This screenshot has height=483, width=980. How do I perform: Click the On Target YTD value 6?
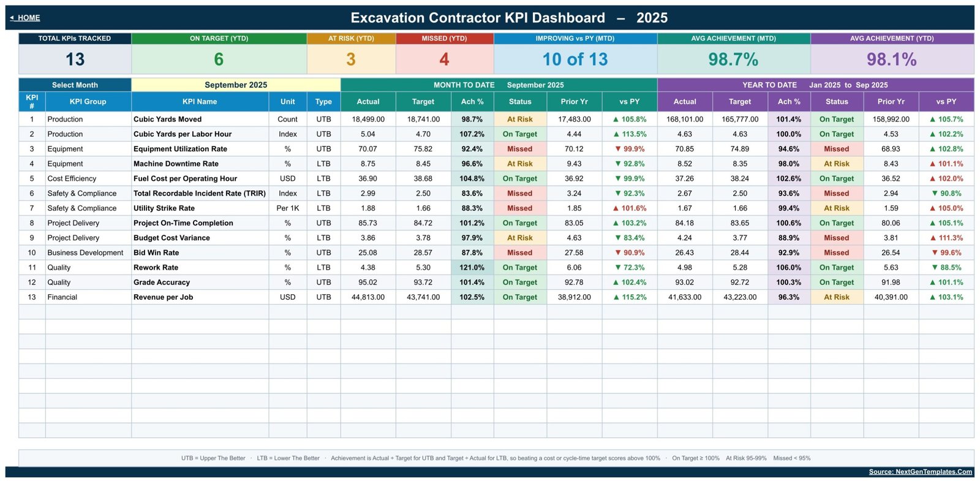[x=219, y=59]
